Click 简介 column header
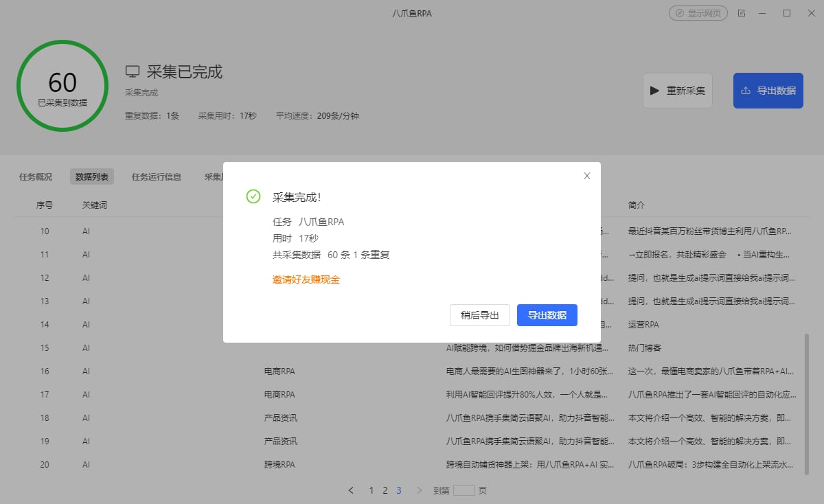The image size is (824, 504). [637, 205]
